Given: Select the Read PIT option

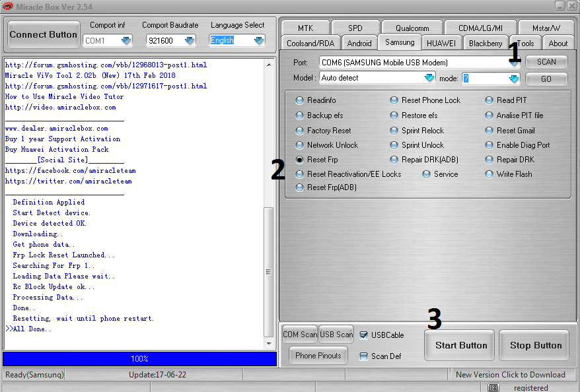Looking at the screenshot, I should tap(489, 100).
